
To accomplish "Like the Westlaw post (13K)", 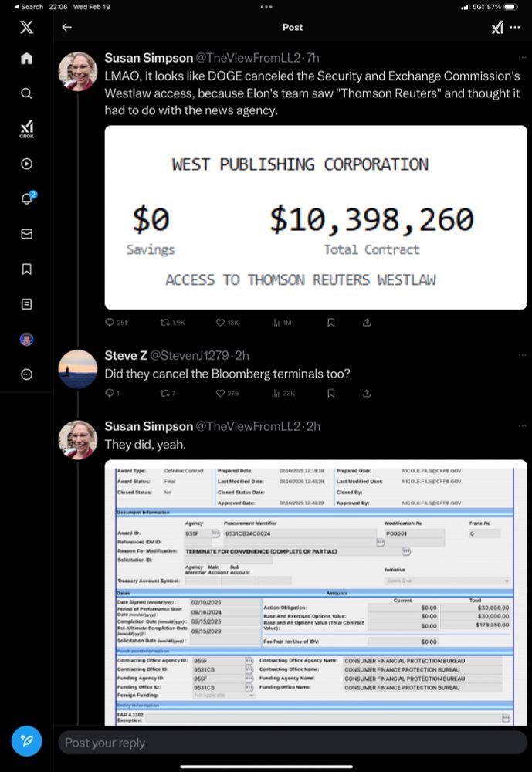I will [x=227, y=323].
